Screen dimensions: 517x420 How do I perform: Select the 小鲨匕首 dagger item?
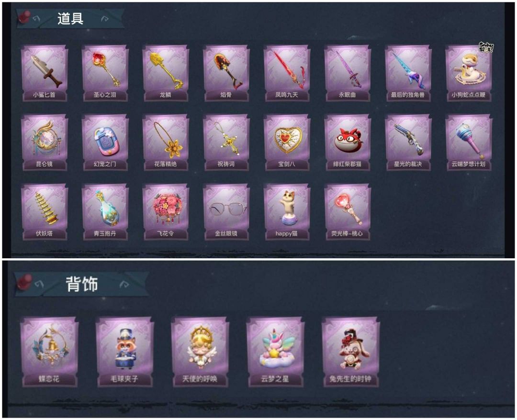pyautogui.click(x=45, y=73)
